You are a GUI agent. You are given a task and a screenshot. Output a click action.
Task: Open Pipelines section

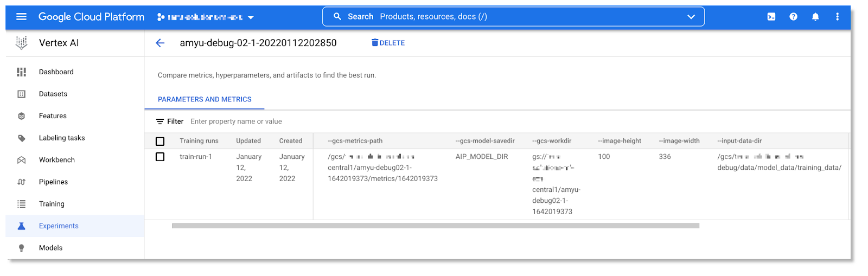pos(53,182)
